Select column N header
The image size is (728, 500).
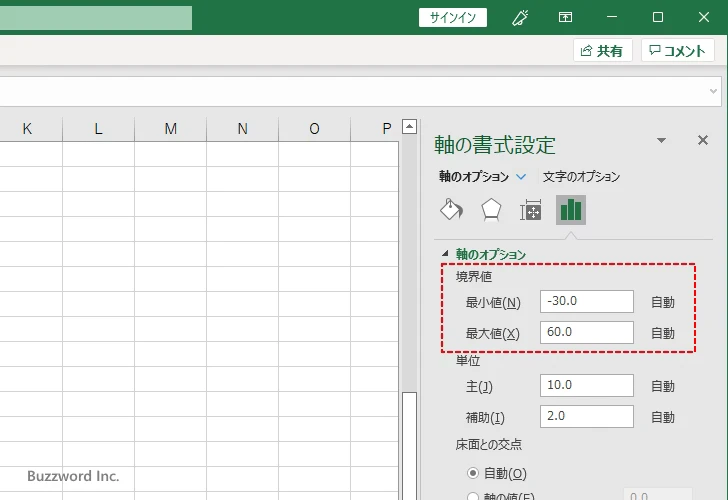coord(242,129)
